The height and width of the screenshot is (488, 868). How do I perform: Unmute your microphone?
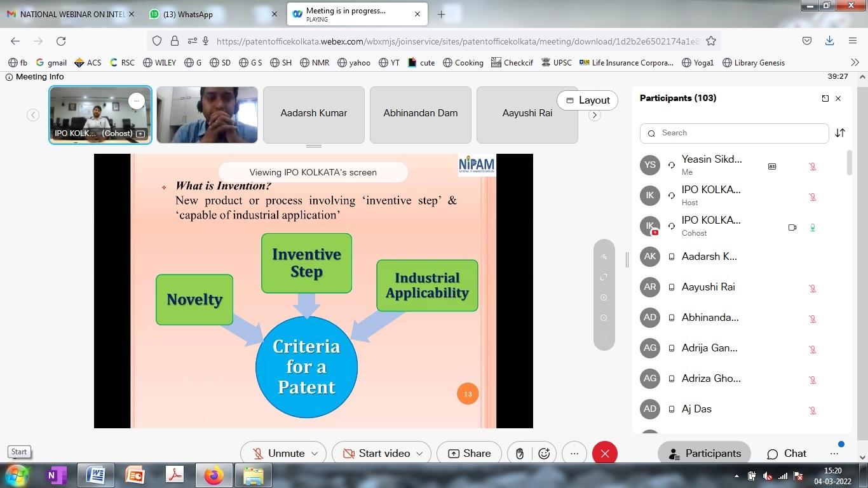click(280, 453)
